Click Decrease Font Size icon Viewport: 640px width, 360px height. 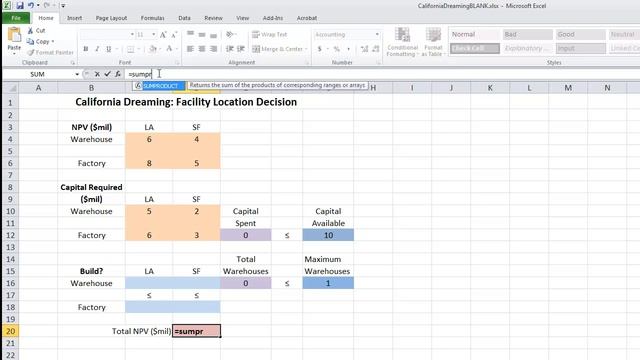click(x=174, y=35)
